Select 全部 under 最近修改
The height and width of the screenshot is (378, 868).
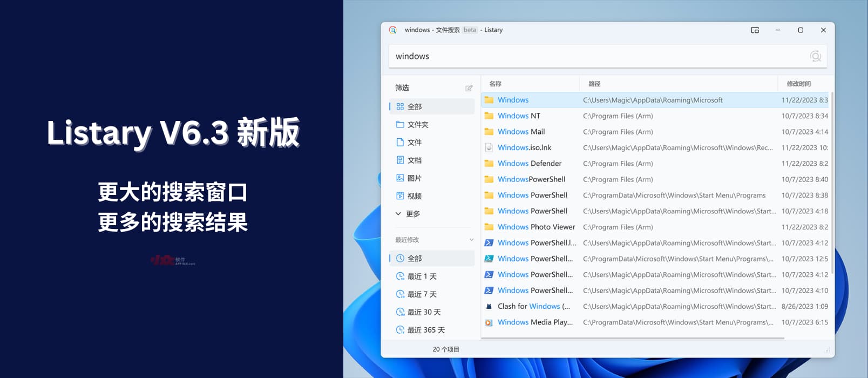(x=432, y=259)
